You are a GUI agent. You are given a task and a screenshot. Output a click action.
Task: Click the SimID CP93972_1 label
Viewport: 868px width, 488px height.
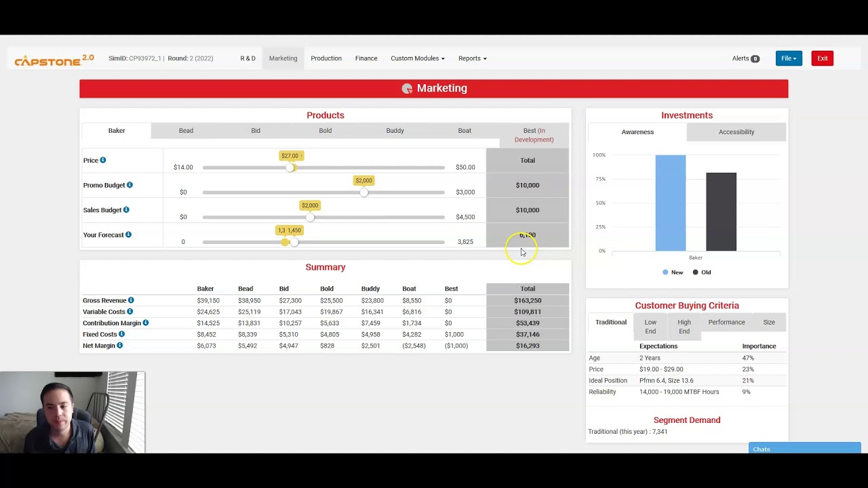pyautogui.click(x=134, y=58)
